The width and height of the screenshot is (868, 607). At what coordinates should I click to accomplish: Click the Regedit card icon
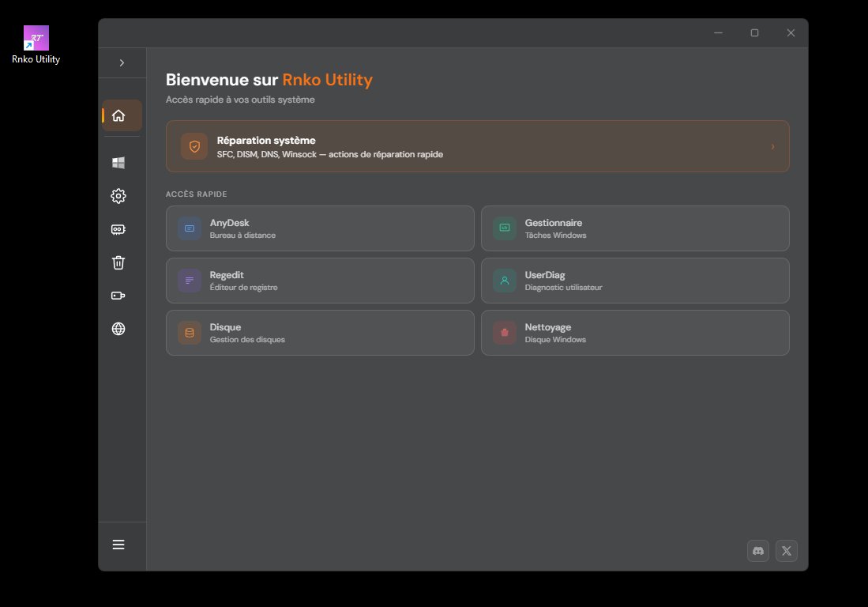coord(190,281)
